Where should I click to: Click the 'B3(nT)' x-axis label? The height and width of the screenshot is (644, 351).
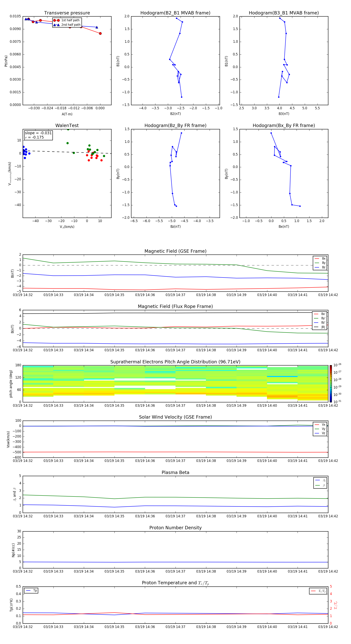point(284,114)
